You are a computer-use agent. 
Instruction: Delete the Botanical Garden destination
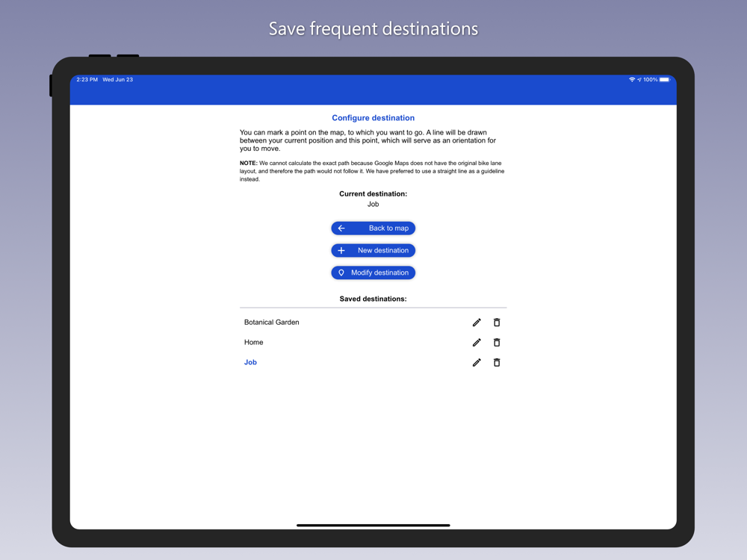(x=497, y=323)
